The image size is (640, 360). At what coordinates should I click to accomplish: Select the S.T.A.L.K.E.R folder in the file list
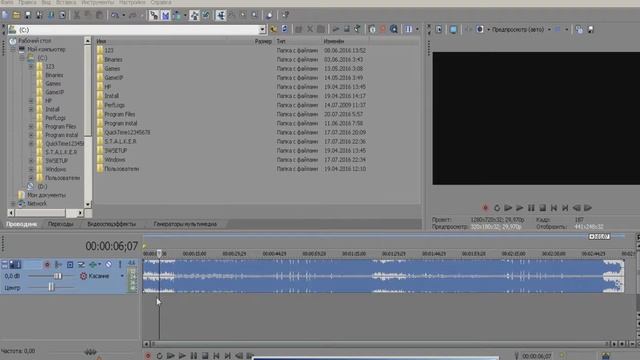coord(120,142)
